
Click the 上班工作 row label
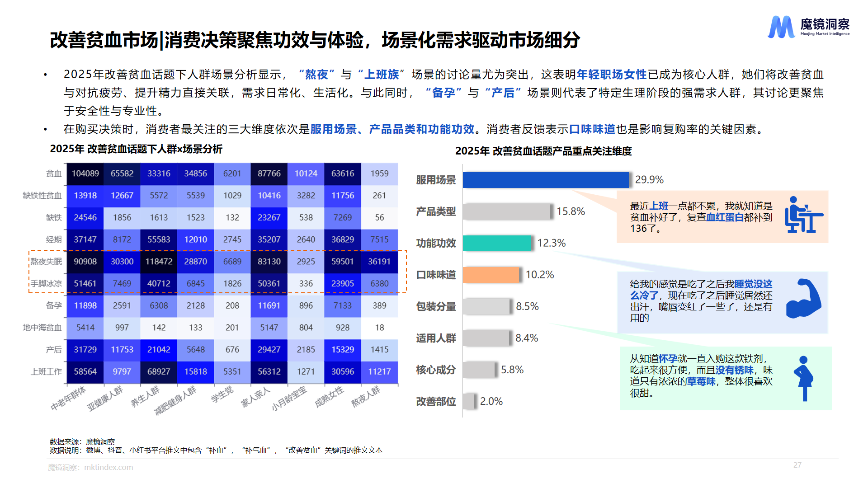point(46,371)
